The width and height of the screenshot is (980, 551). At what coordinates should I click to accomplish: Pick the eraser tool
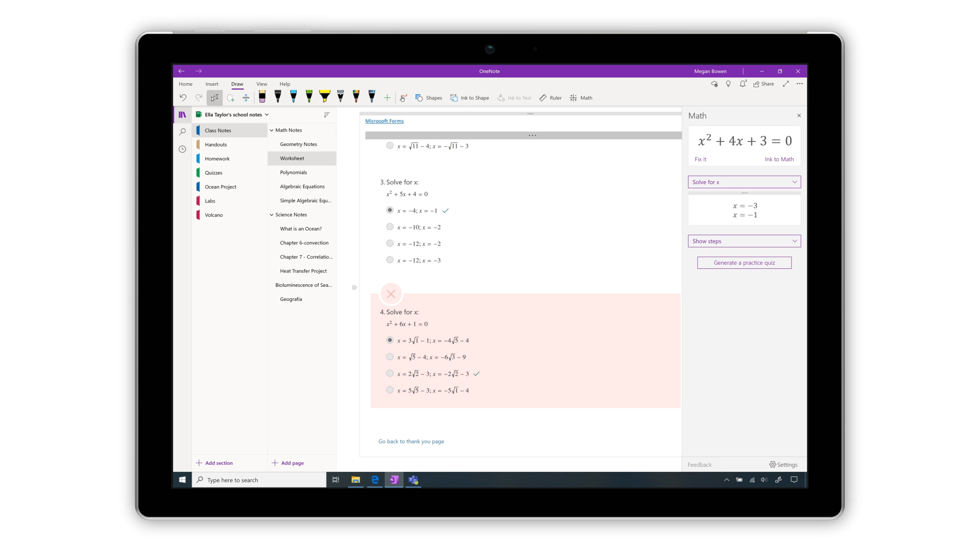point(262,96)
